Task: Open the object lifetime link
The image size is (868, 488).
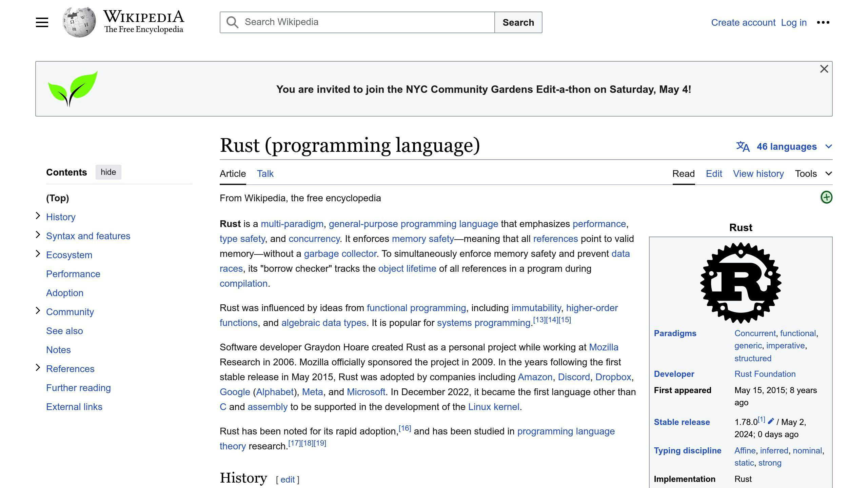Action: pyautogui.click(x=407, y=269)
